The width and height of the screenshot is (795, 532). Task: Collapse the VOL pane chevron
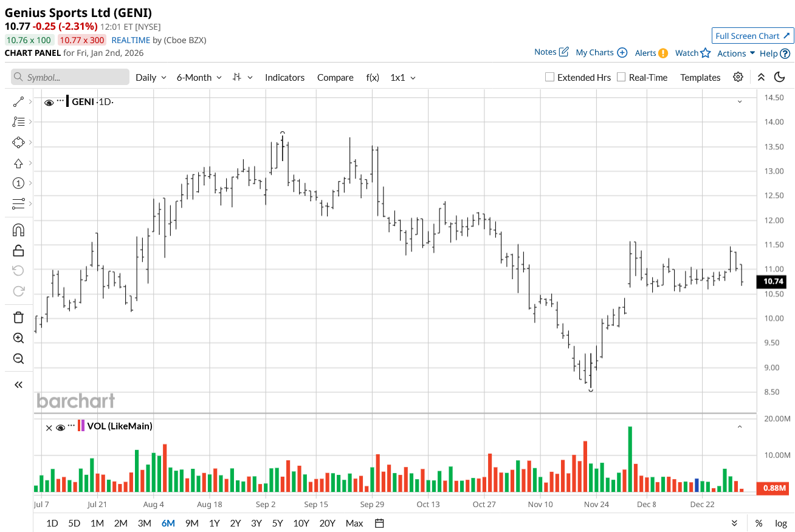[x=740, y=427]
